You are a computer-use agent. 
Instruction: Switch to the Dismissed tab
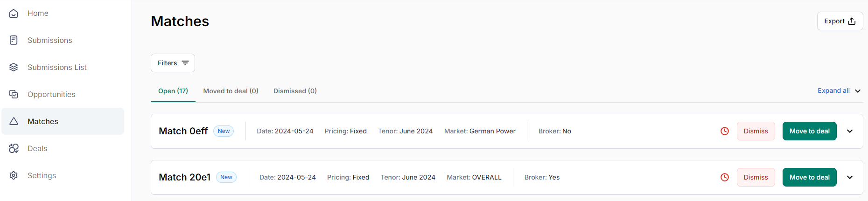tap(295, 91)
